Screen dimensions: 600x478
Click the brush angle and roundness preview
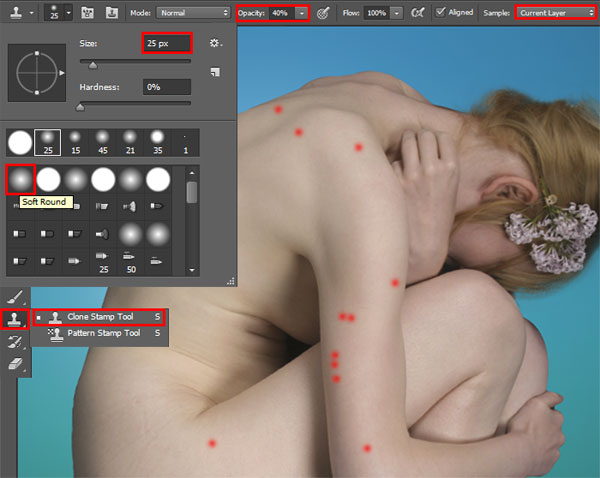[37, 73]
